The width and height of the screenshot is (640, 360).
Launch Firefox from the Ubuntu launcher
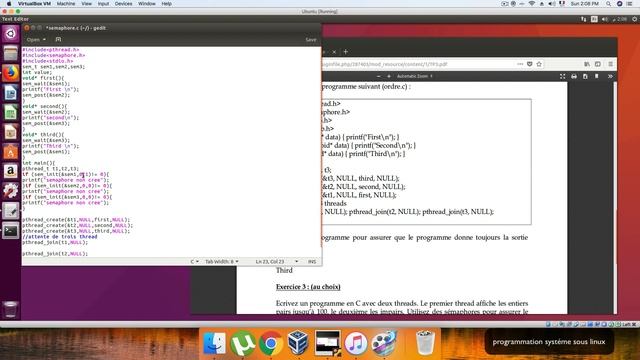[x=11, y=73]
